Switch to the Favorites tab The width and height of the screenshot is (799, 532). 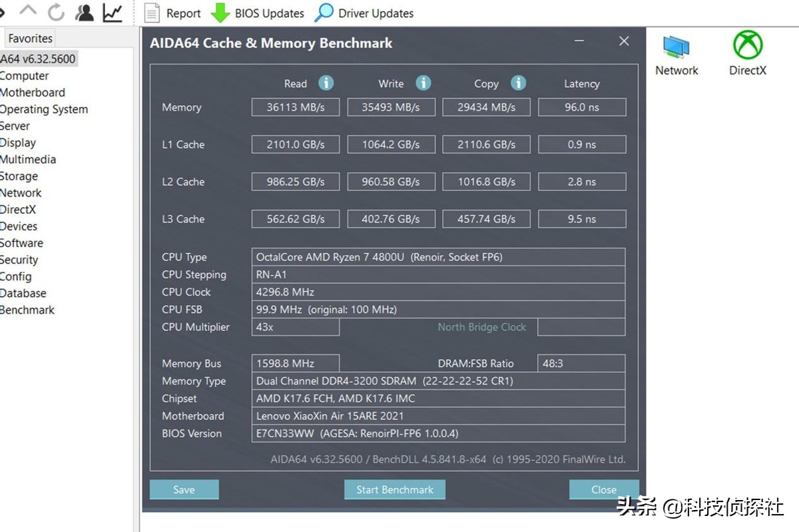pos(30,39)
